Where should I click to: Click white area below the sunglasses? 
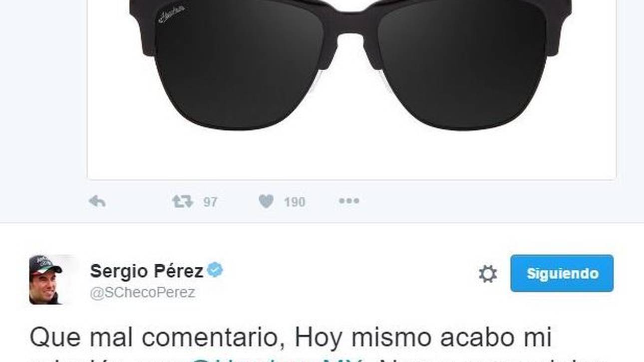[351, 155]
